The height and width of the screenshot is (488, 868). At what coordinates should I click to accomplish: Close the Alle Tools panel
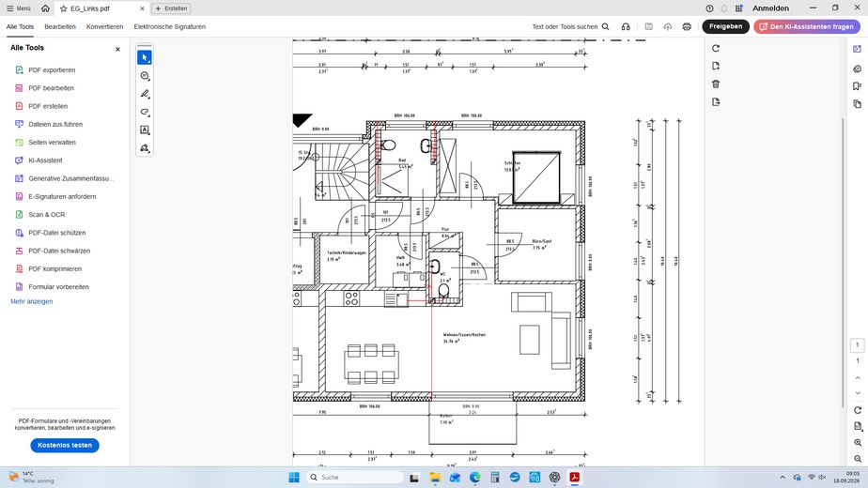(x=117, y=49)
